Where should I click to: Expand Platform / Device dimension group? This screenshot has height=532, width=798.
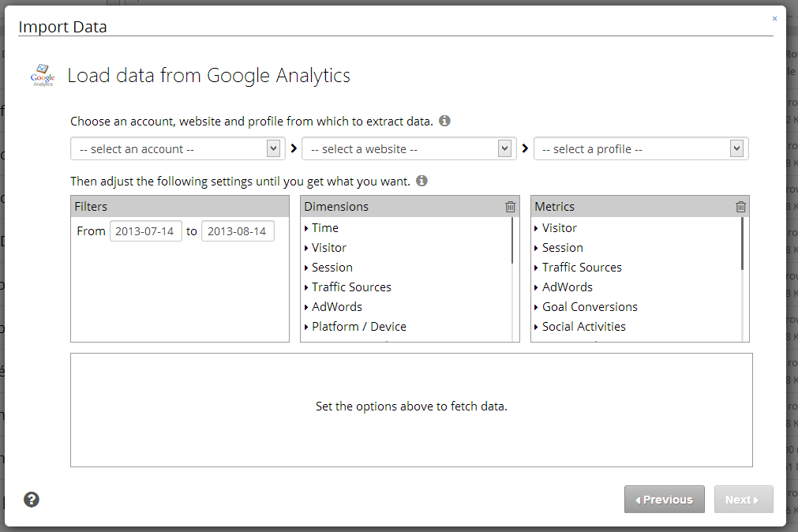355,327
